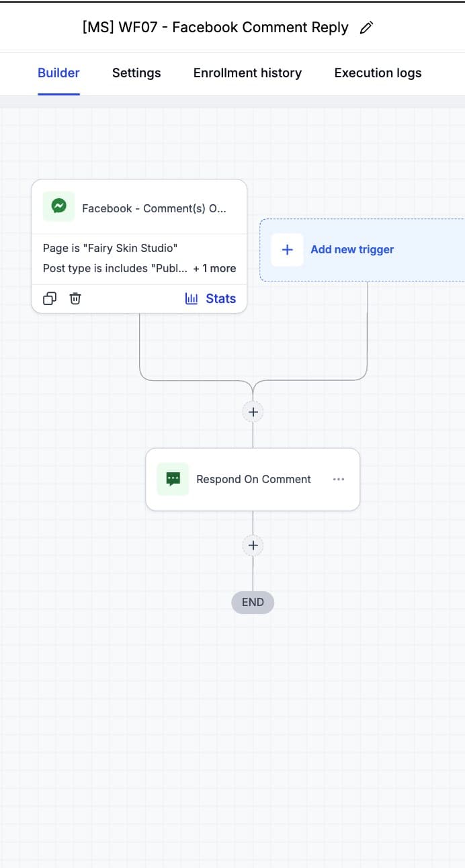Click the bar chart icon beside Stats

pyautogui.click(x=192, y=298)
